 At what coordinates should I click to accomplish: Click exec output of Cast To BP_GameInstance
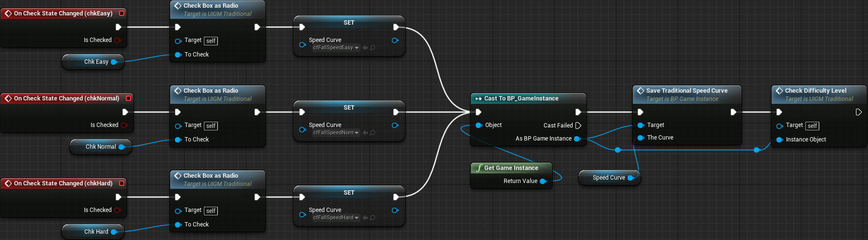tap(578, 112)
